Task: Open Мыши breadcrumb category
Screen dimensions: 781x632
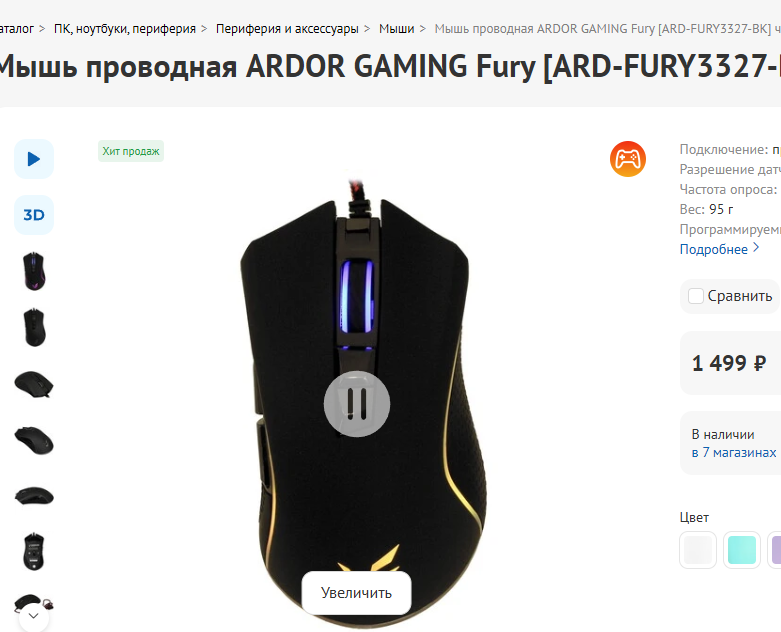Action: tap(396, 29)
